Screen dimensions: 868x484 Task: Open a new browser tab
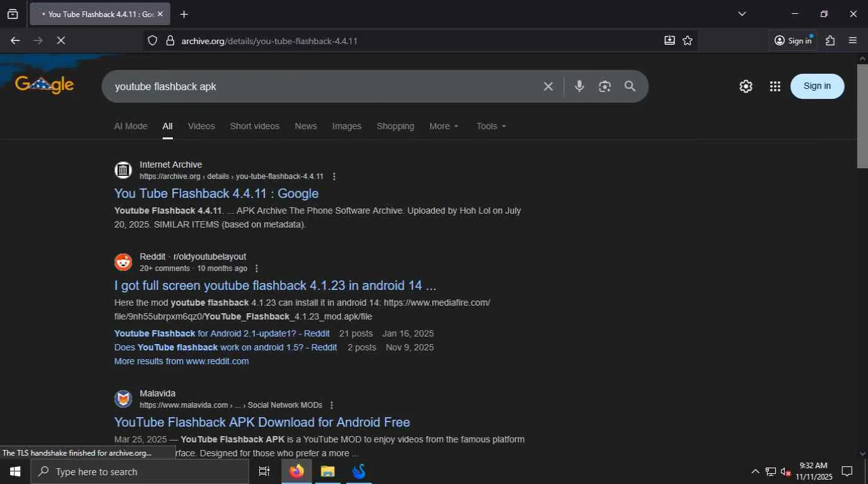click(x=184, y=14)
